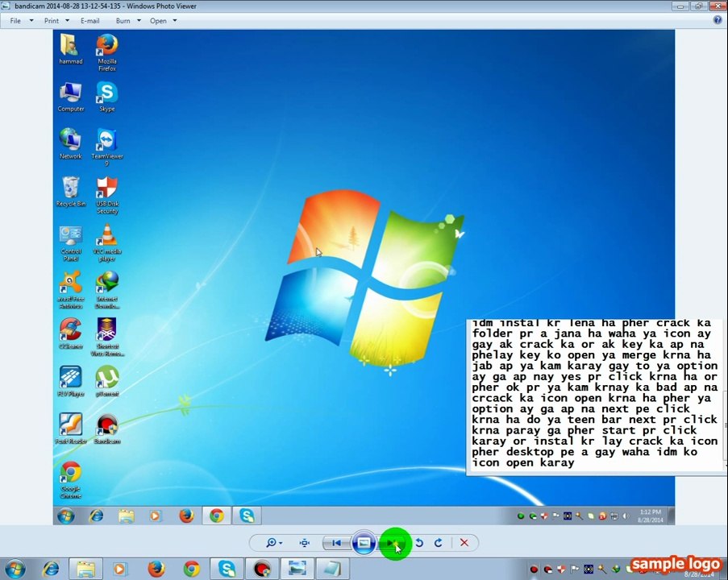Switch to Firefox on the bottom taskbar
This screenshot has height=580, width=728.
[x=156, y=569]
